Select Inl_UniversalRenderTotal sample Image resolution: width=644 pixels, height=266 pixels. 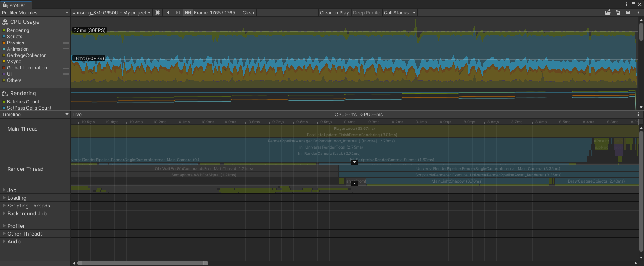[x=331, y=147]
